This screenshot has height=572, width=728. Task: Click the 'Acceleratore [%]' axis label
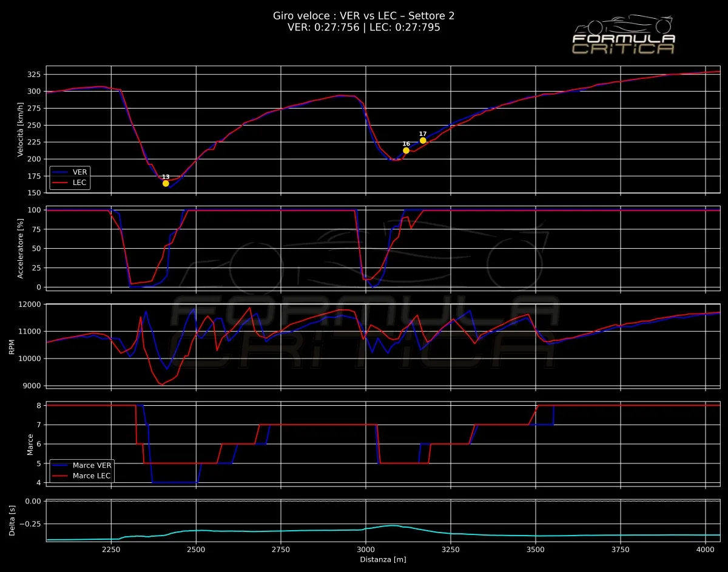pyautogui.click(x=21, y=249)
